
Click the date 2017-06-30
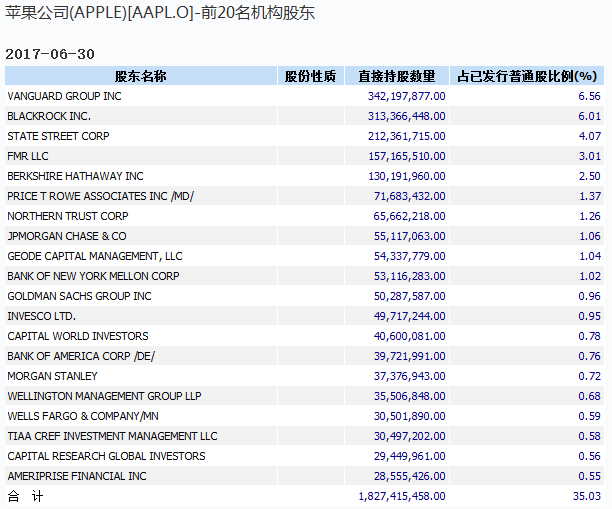click(x=50, y=54)
